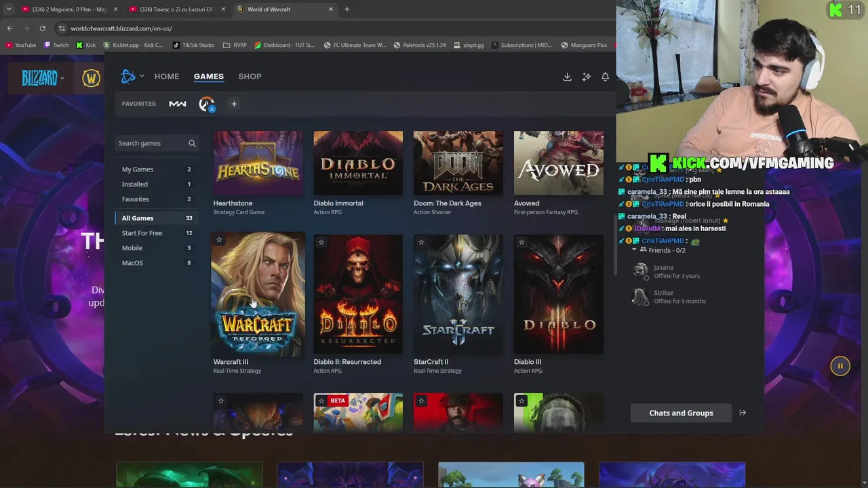
Task: Toggle favorite star on StarCraft II
Action: point(421,242)
